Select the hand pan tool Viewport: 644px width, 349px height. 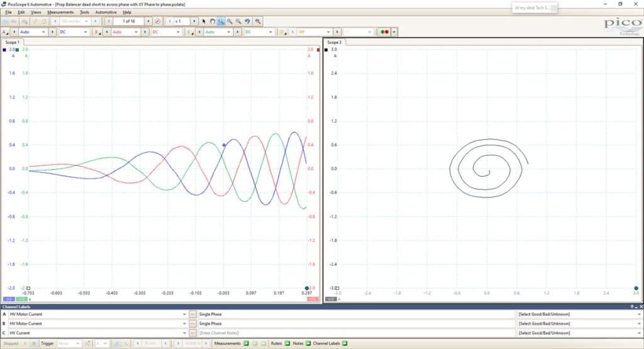[213, 21]
